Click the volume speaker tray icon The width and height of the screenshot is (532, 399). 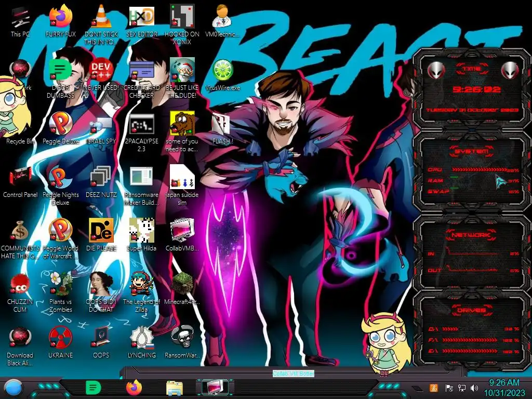coord(474,388)
